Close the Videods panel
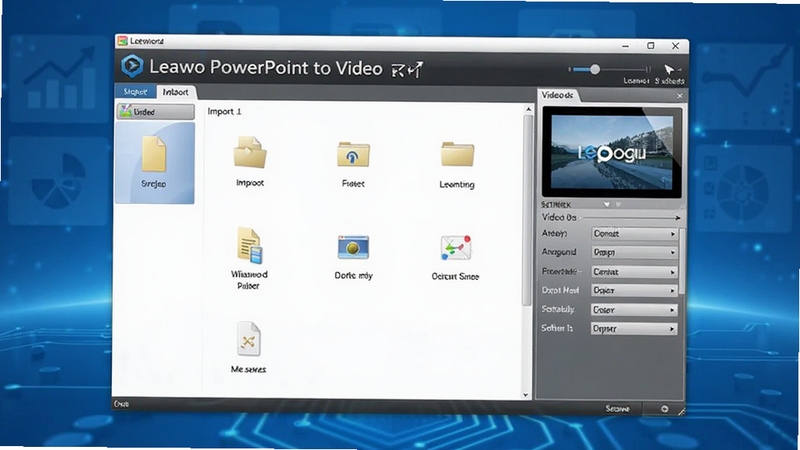Screen dimensions: 800x450 (680, 96)
